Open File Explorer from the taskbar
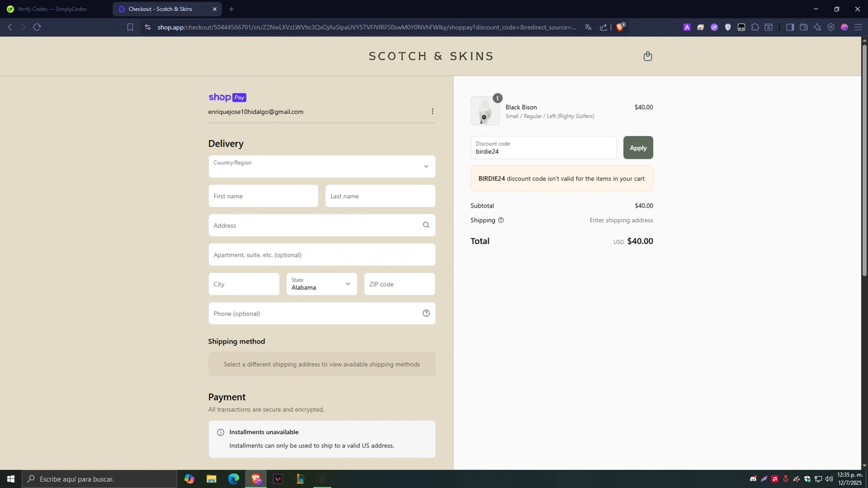This screenshot has height=488, width=868. point(211,479)
